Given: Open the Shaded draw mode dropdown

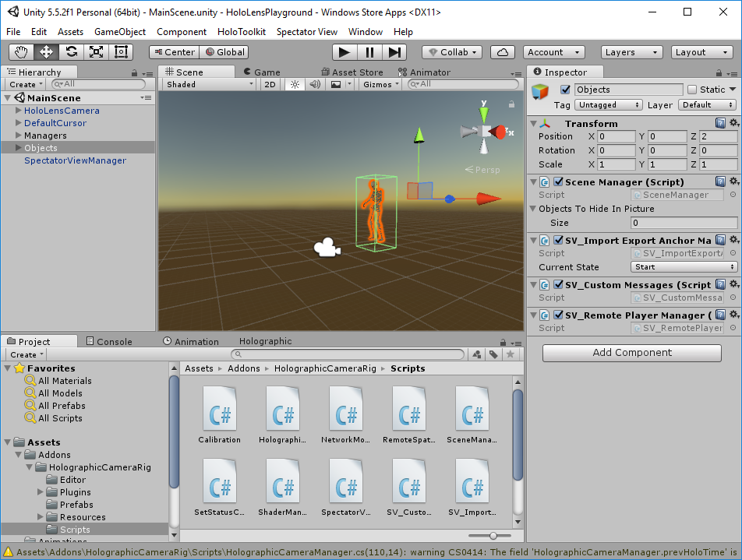Looking at the screenshot, I should [x=210, y=84].
